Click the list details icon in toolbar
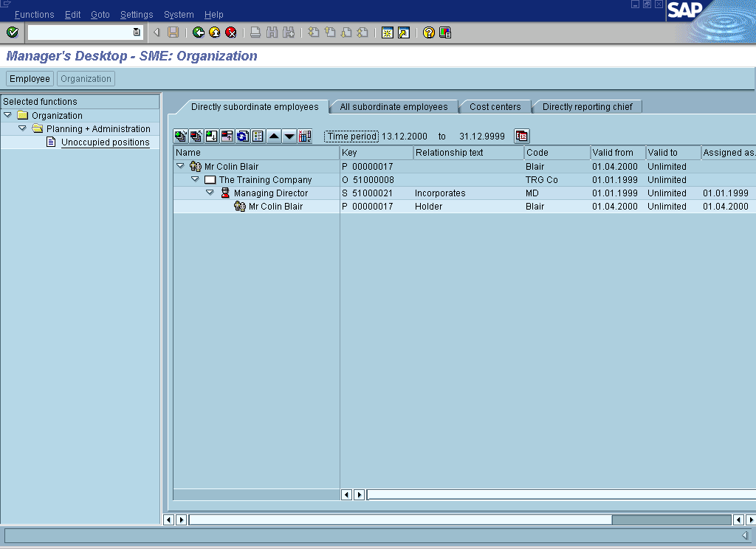This screenshot has height=549, width=756. coord(258,136)
